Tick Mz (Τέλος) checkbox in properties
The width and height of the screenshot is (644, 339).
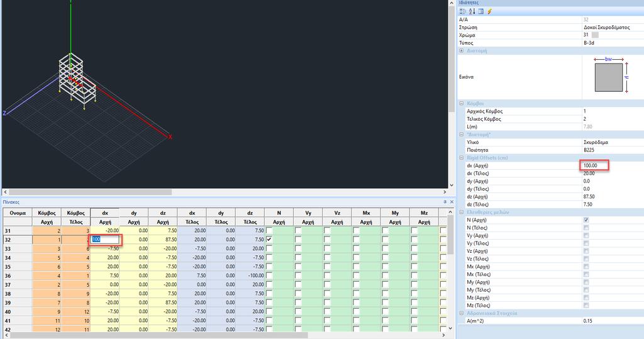586,305
